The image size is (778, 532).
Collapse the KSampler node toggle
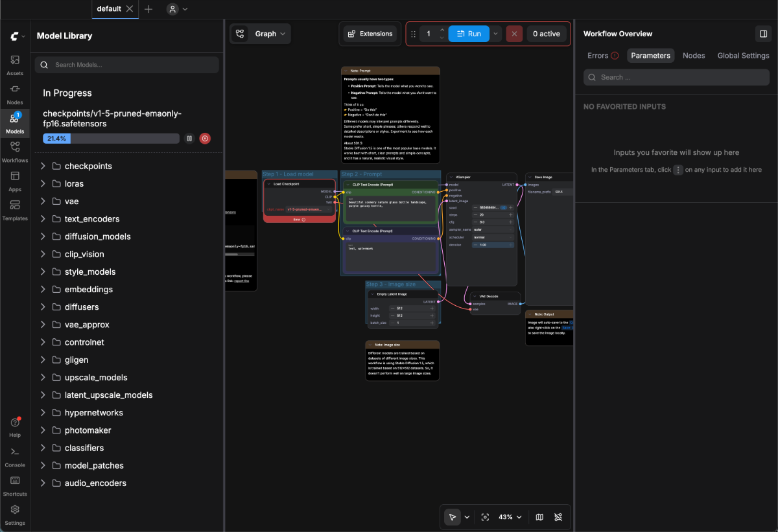pos(452,177)
